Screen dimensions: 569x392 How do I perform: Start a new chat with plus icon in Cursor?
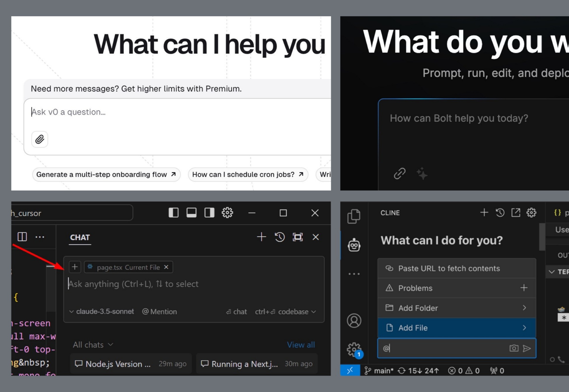(262, 237)
